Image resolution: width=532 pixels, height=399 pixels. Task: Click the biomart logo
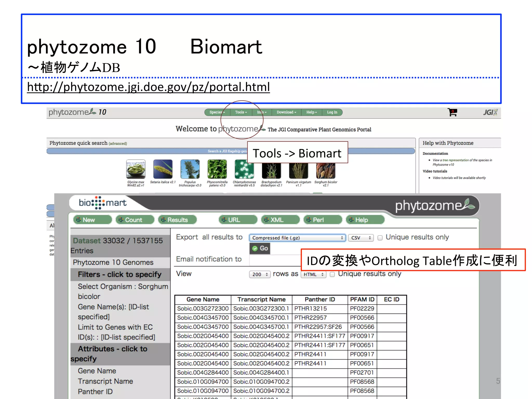(103, 203)
